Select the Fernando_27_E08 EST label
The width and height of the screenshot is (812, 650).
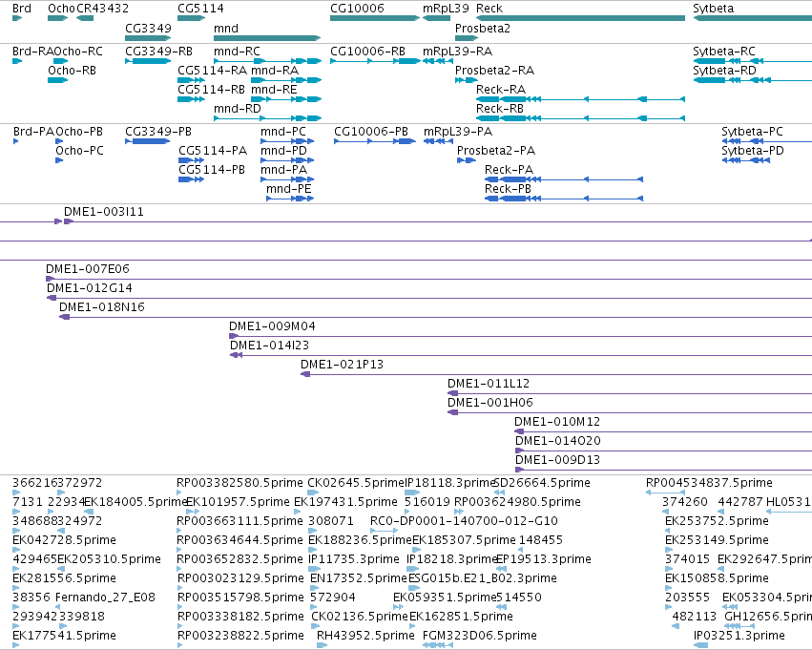coord(105,598)
